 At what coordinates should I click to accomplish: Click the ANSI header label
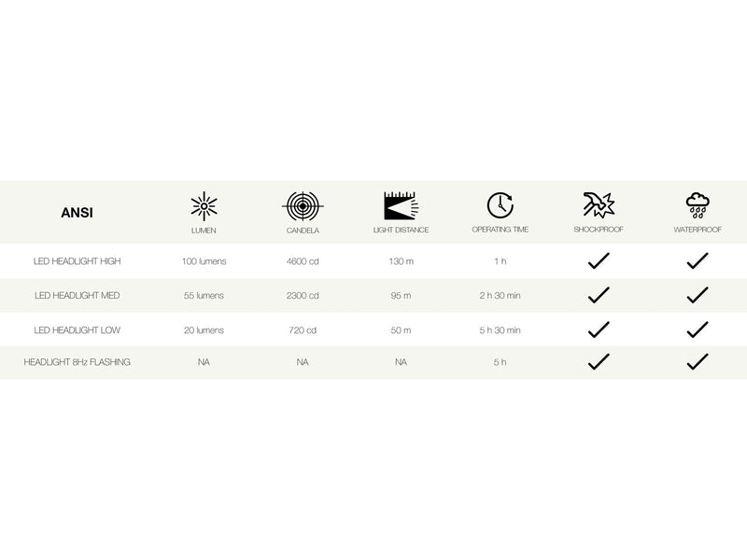pos(77,213)
